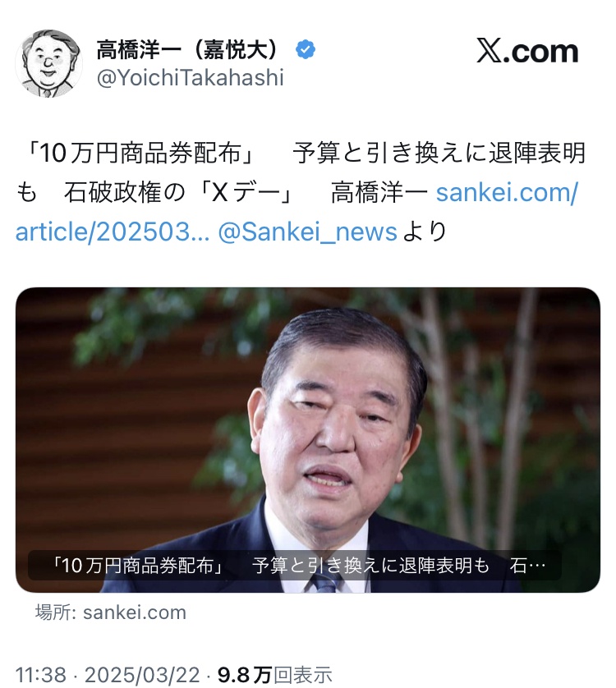Click the article/202503... link text
Viewport: 616px width, 688px height.
(113, 232)
